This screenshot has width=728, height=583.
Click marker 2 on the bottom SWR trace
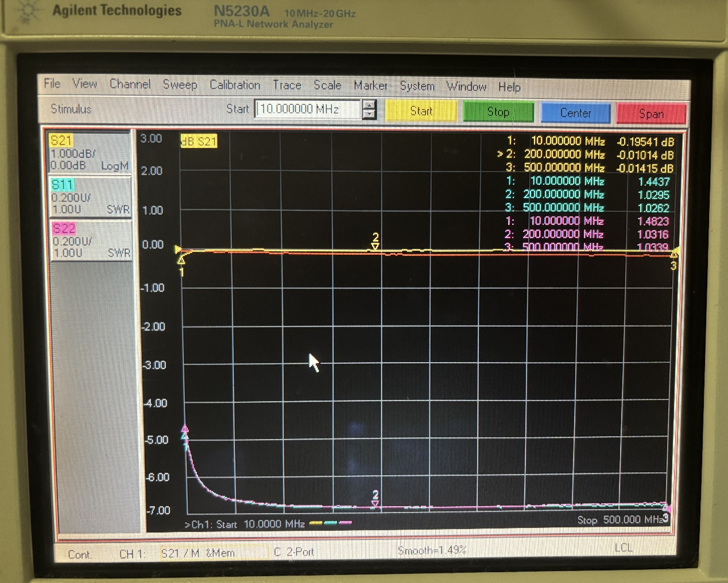(375, 503)
